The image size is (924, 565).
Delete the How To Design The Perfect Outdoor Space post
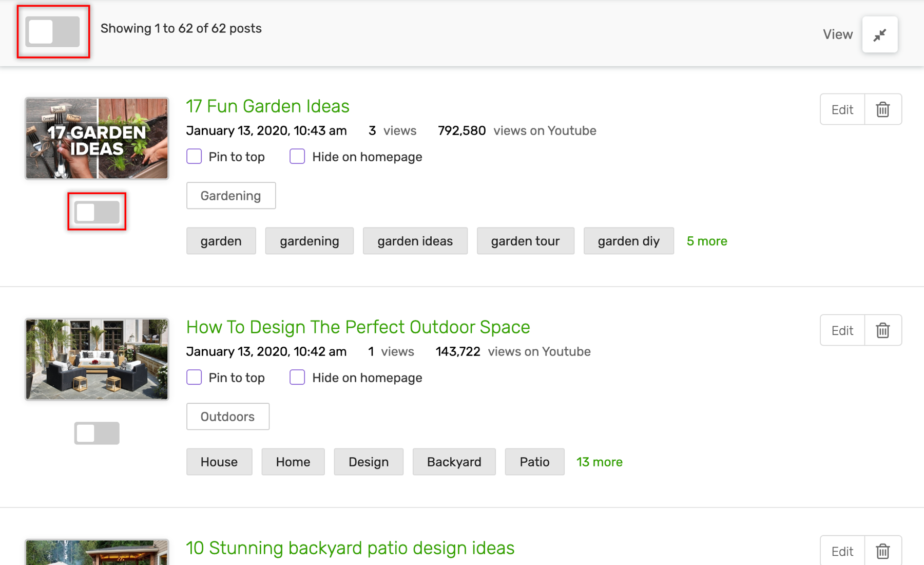pyautogui.click(x=883, y=330)
